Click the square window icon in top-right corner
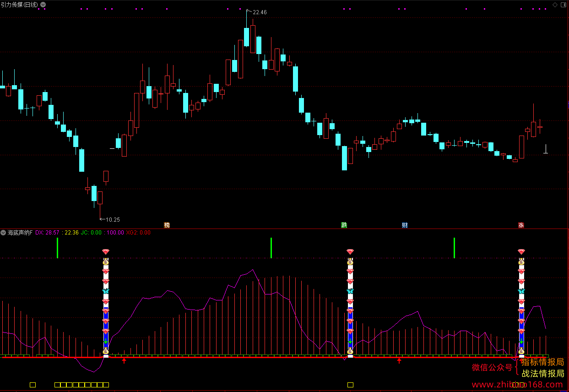569x392 pixels. pos(564,5)
